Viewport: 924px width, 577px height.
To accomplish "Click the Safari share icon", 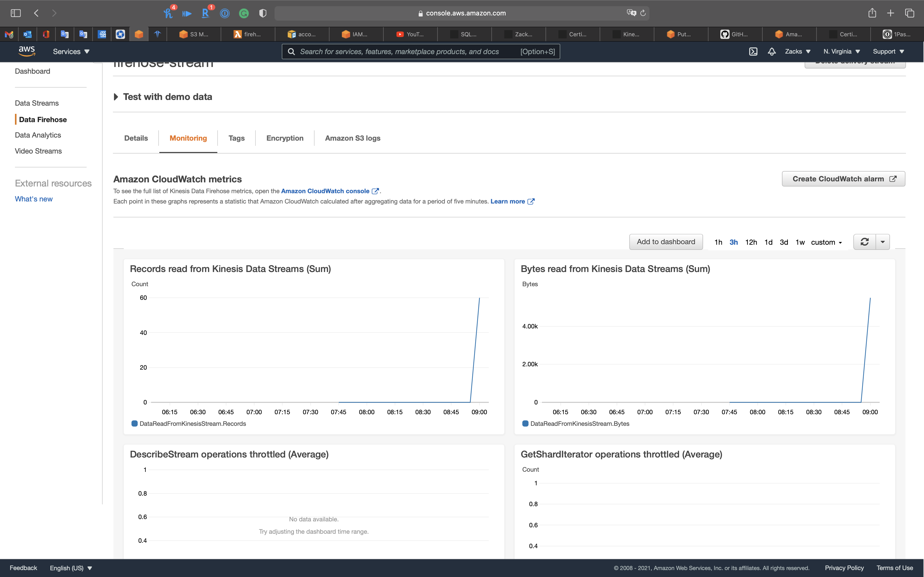I will point(872,13).
